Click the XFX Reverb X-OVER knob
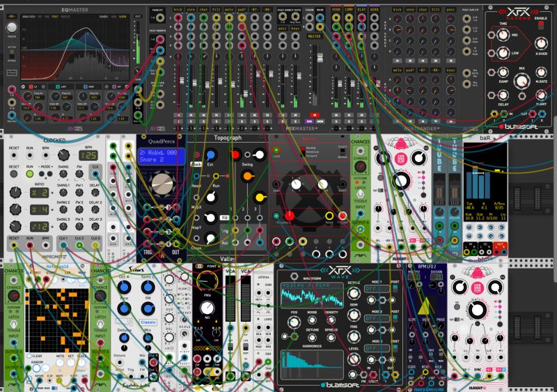557x392 pixels. (x=541, y=44)
